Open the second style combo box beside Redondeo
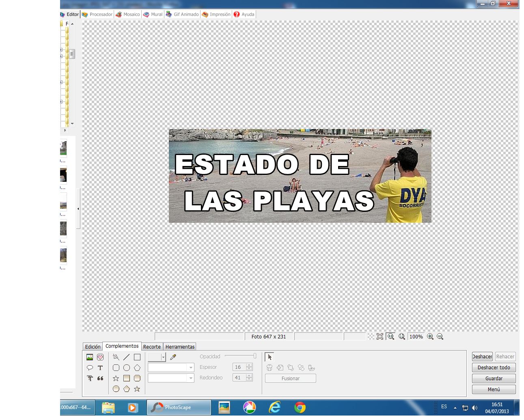This screenshot has height=420, width=524. coord(171,378)
